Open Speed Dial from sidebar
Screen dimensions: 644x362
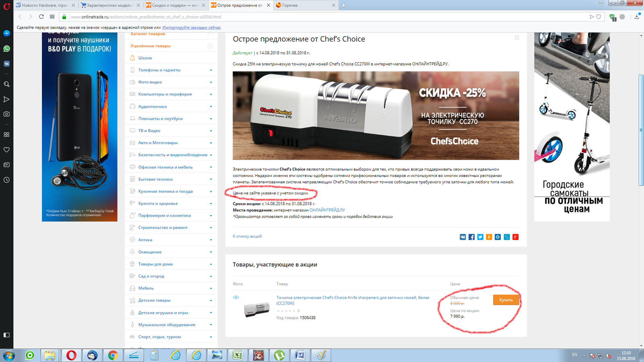[6, 134]
